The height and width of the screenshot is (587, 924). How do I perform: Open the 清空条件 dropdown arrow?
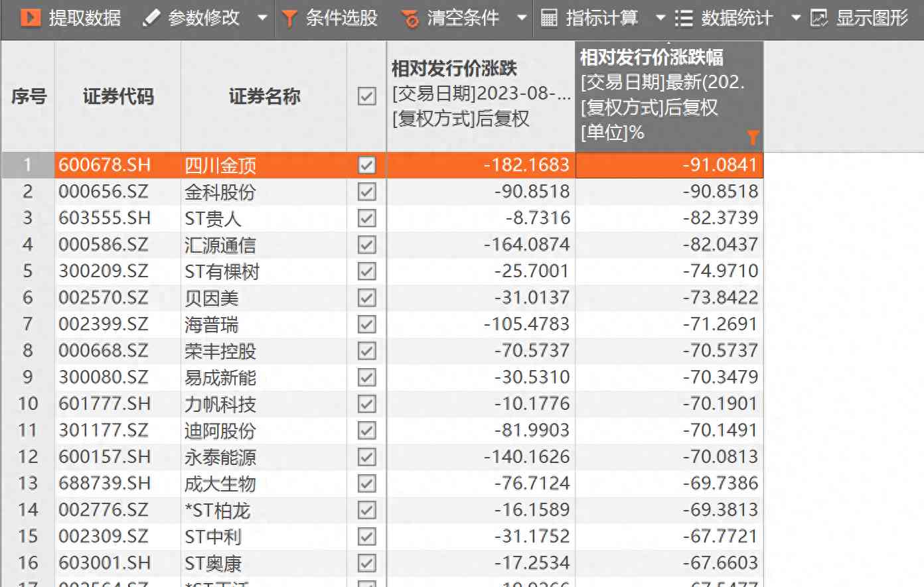click(x=522, y=18)
